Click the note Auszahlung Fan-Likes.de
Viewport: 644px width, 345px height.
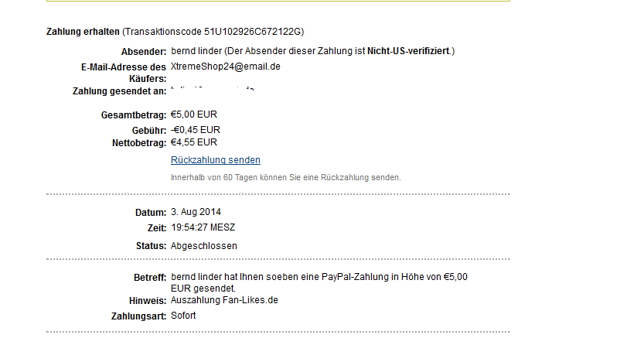click(223, 299)
